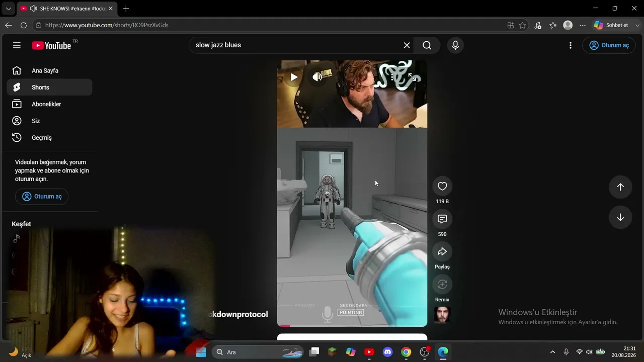Image resolution: width=644 pixels, height=362 pixels.
Task: Run the search with the magnifier button
Action: pos(427,45)
